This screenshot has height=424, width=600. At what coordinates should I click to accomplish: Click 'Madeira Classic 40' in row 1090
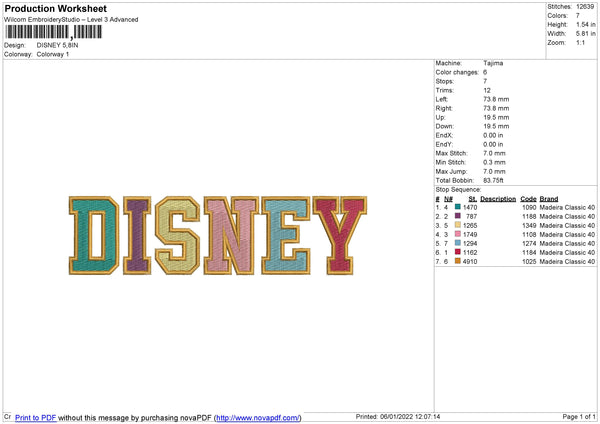[x=567, y=207]
